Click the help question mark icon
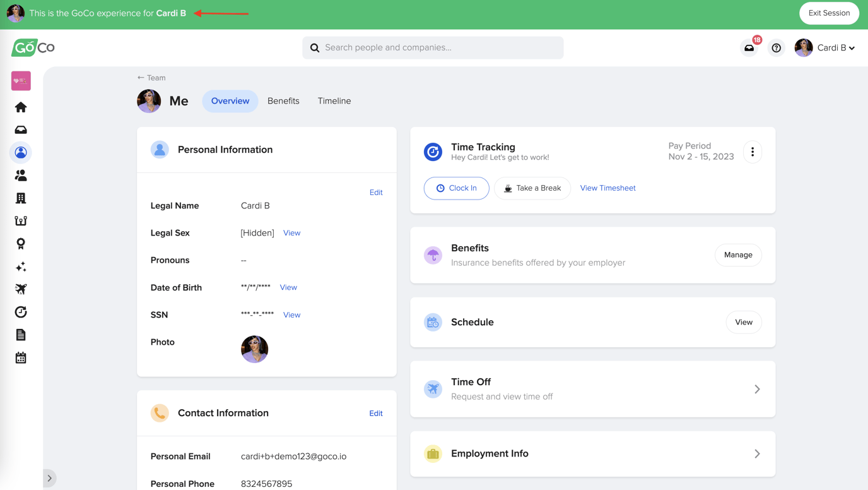Screen dimensions: 868x490 pyautogui.click(x=776, y=47)
